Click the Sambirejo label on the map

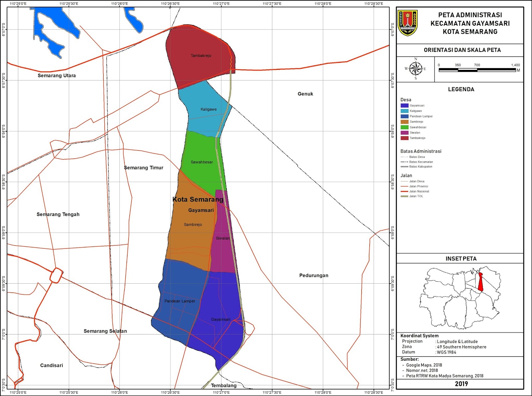pos(193,224)
